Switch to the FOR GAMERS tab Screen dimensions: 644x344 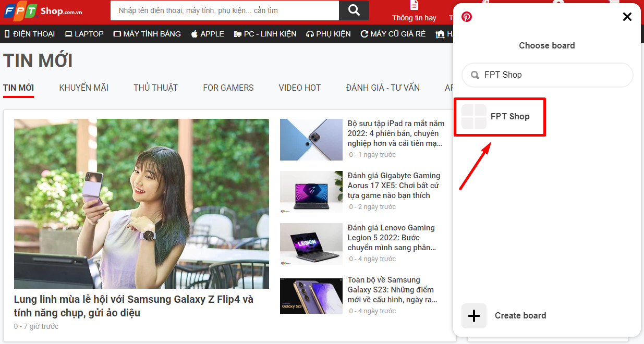tap(228, 88)
